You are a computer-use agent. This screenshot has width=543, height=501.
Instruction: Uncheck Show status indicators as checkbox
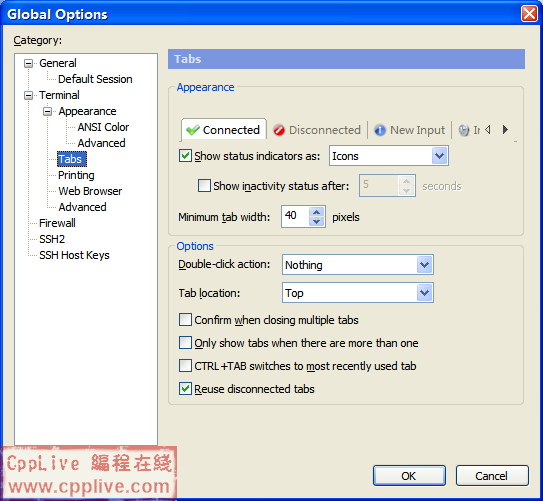pos(185,155)
